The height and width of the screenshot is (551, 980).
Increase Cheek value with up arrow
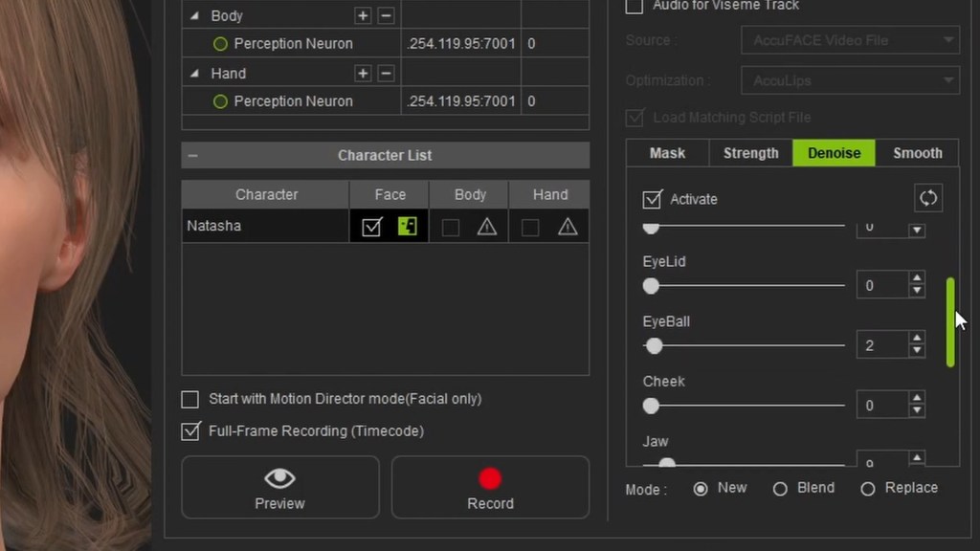917,398
